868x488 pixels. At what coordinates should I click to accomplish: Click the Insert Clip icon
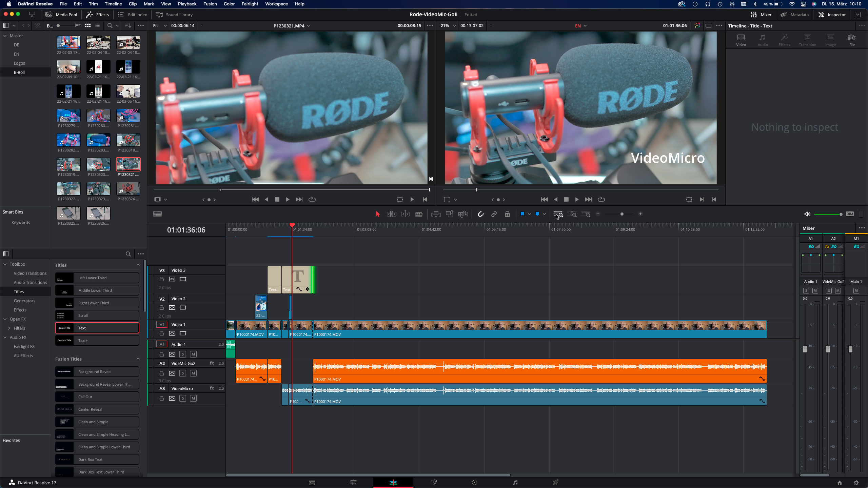pyautogui.click(x=436, y=214)
